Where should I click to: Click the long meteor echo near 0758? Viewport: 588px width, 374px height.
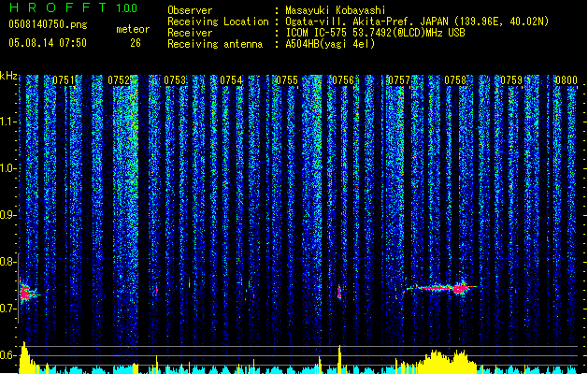tap(442, 288)
